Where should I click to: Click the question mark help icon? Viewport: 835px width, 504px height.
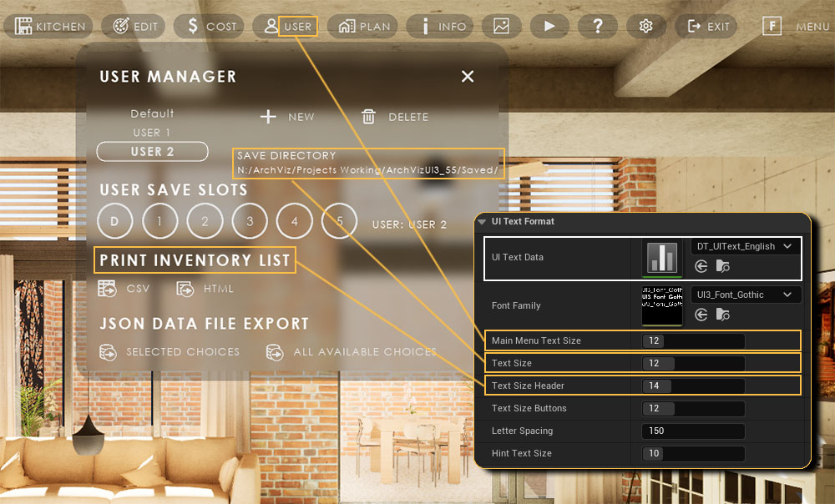coord(598,26)
